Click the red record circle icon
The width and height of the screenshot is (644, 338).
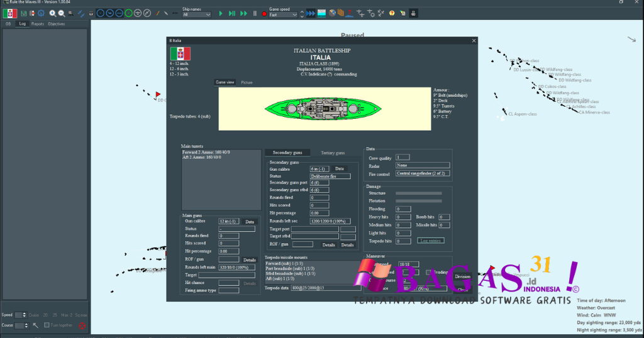[264, 14]
